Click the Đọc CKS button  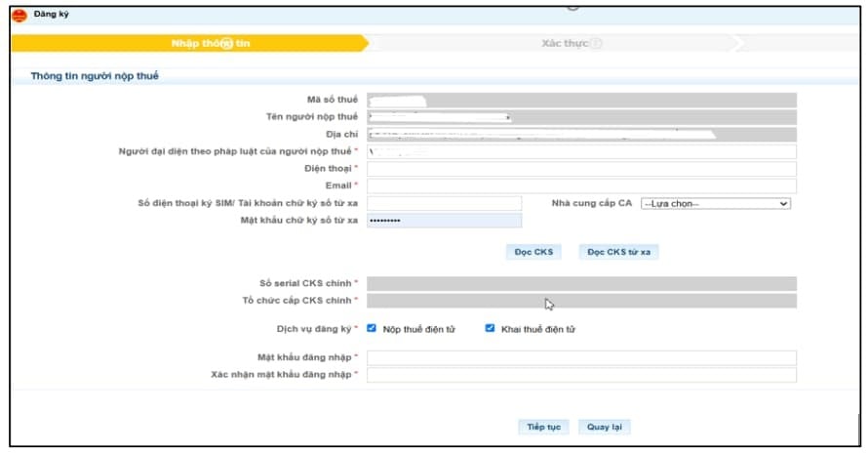click(533, 252)
